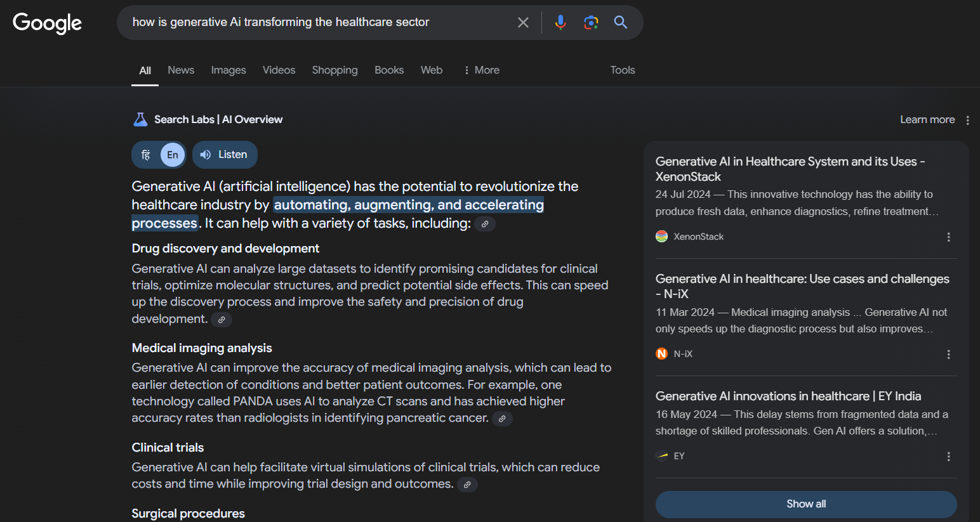Click Learn more about AI Overview

(x=927, y=120)
